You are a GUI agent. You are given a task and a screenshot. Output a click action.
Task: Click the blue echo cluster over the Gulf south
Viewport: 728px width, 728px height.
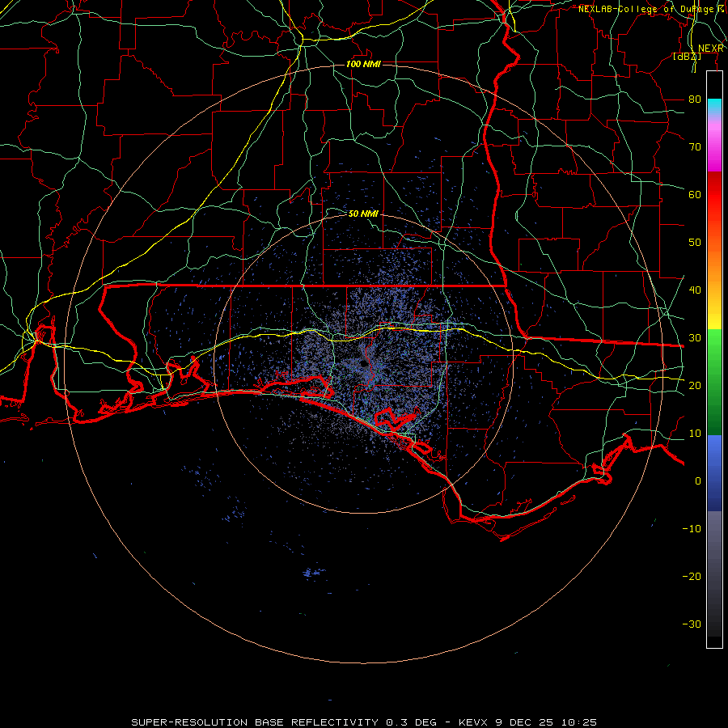click(314, 573)
